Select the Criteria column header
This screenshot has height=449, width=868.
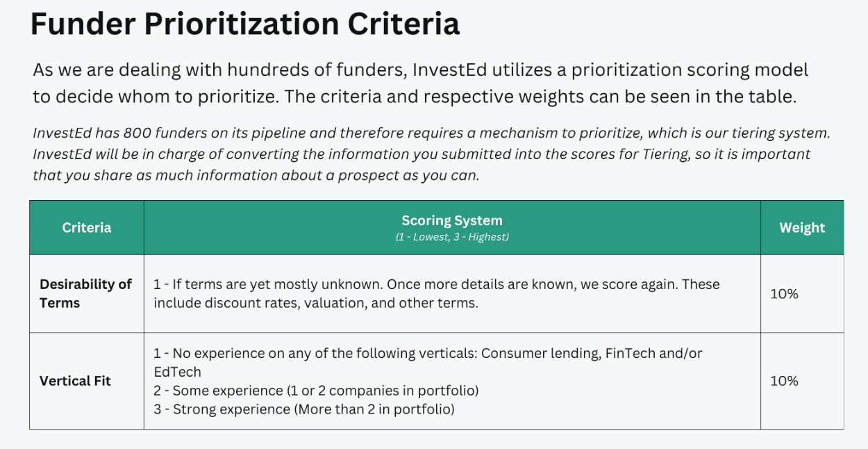click(x=87, y=227)
